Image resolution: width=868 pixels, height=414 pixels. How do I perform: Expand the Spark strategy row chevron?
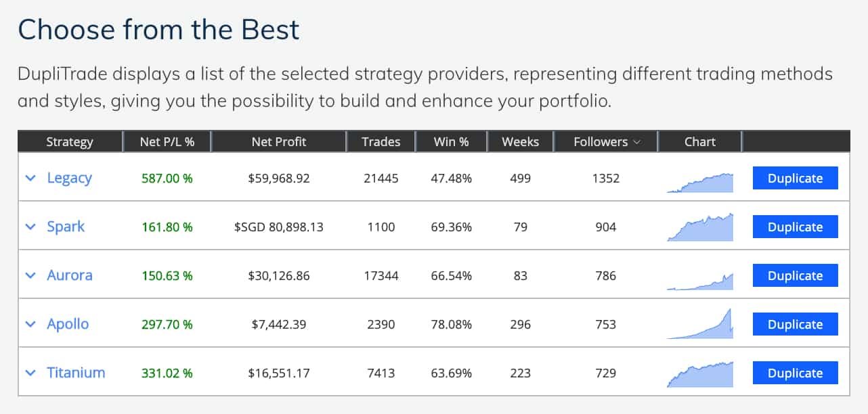pyautogui.click(x=30, y=227)
